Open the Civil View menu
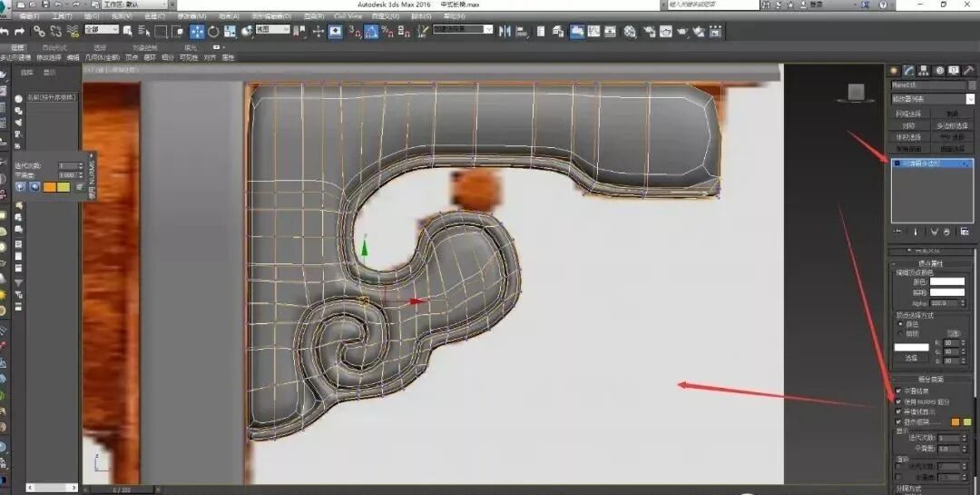Screen dimensions: 980x495 tap(348, 16)
